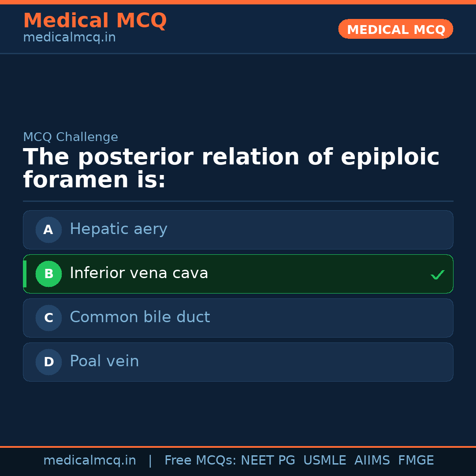
Task: Select answer Hepatic aery
Action: point(119,229)
